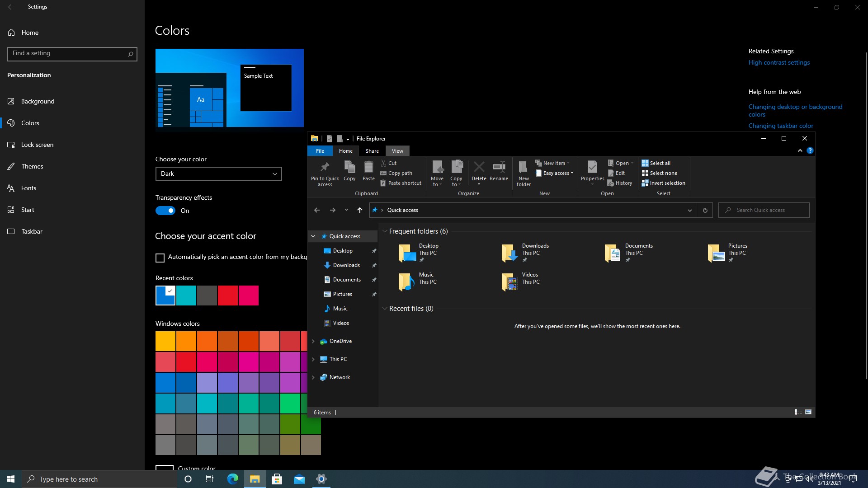This screenshot has width=868, height=488.
Task: Collapse the Frequent folders section
Action: coord(385,231)
